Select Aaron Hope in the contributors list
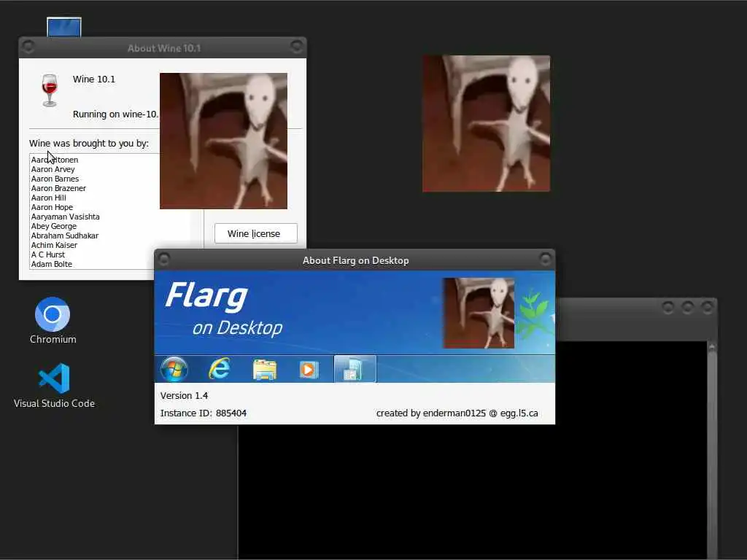The image size is (747, 560). coord(52,207)
